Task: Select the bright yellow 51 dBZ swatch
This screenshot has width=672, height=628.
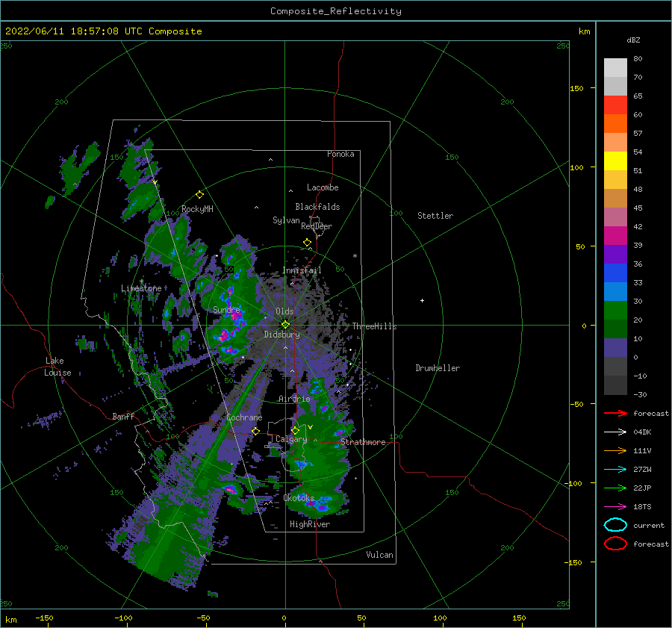Action: [x=615, y=161]
